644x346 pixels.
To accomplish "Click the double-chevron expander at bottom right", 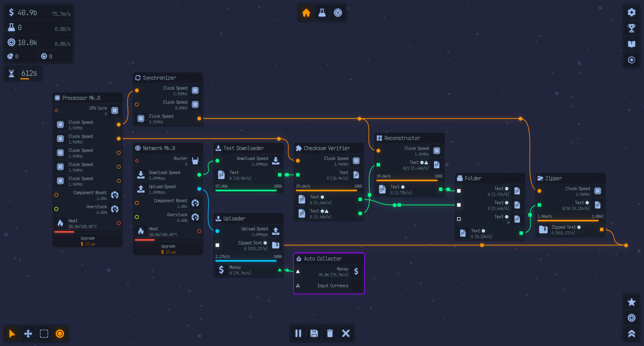I will pos(632,334).
